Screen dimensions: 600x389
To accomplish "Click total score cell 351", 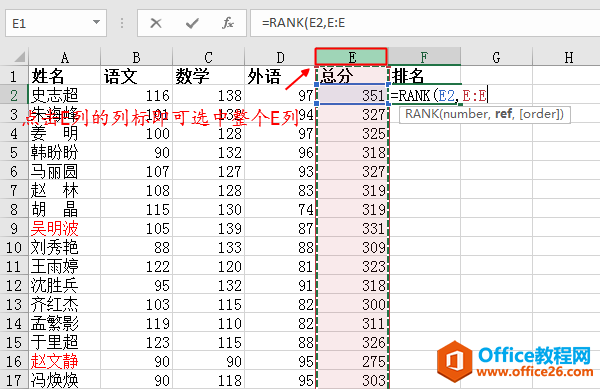I will [x=352, y=95].
